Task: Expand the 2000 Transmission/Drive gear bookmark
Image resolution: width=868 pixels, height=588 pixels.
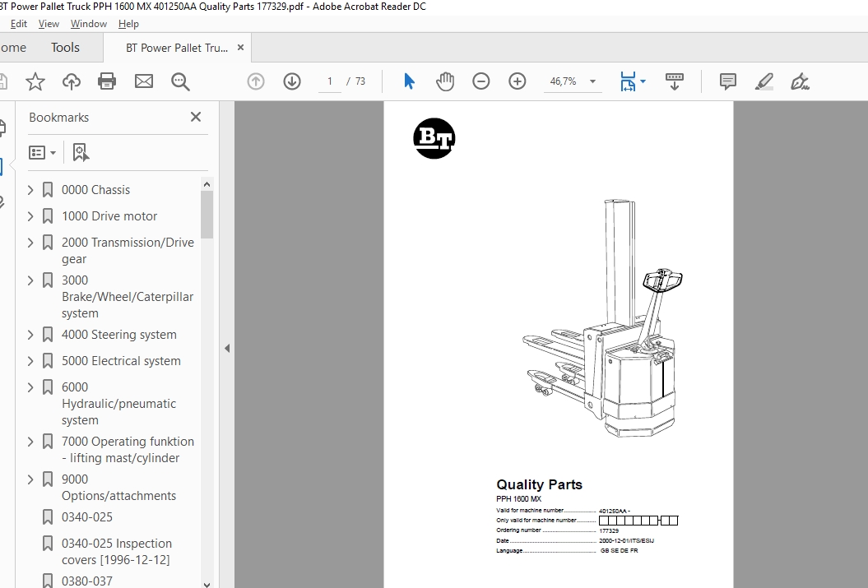Action: pyautogui.click(x=30, y=243)
